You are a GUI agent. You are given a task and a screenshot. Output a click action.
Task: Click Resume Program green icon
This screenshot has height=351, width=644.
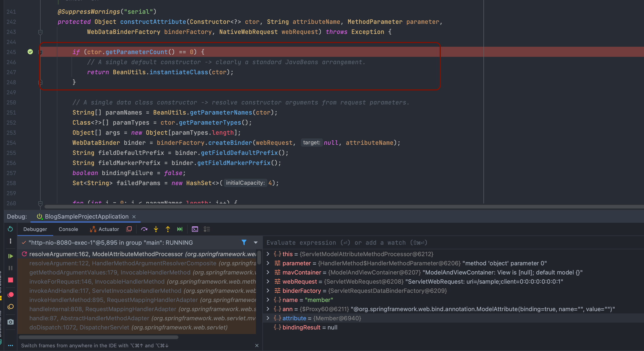pos(11,256)
